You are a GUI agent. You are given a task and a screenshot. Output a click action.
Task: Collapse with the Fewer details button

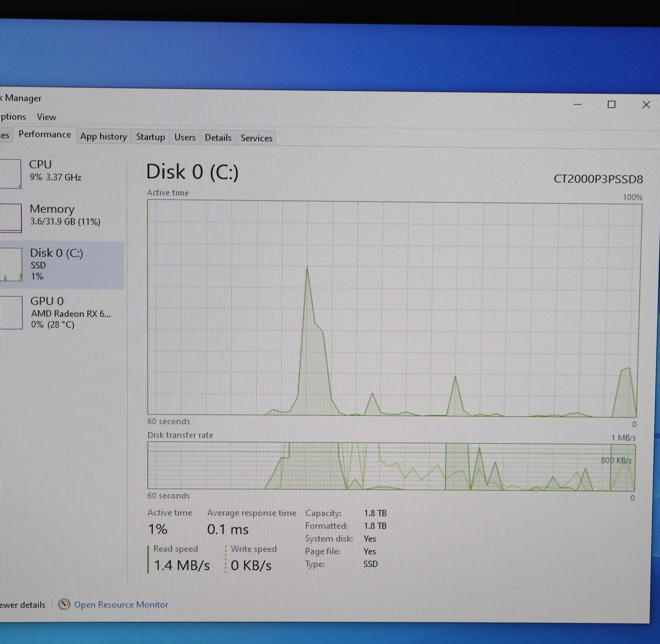[22, 604]
